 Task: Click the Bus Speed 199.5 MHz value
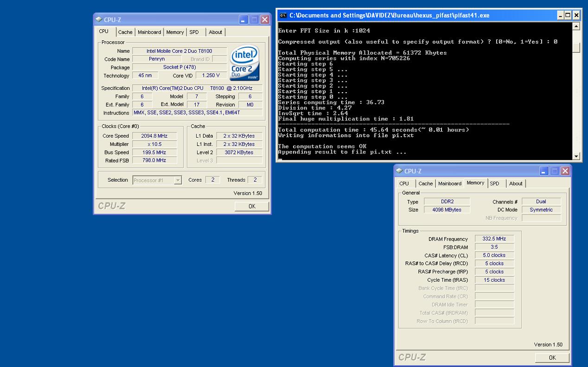[154, 152]
